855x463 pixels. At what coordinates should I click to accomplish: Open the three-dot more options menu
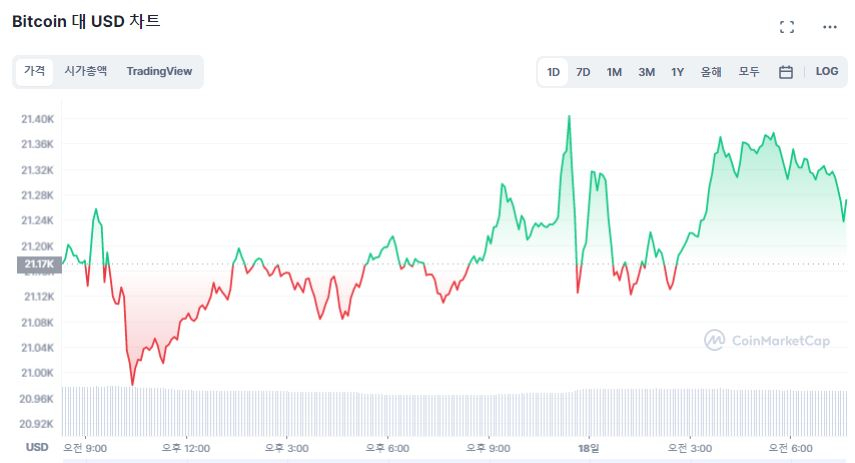pyautogui.click(x=829, y=27)
